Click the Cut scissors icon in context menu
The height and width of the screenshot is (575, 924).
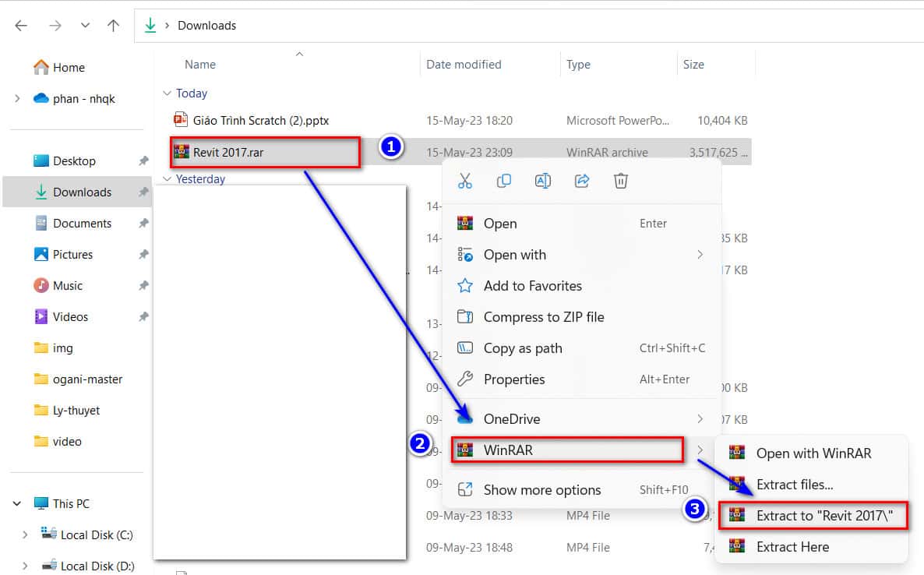pyautogui.click(x=465, y=181)
